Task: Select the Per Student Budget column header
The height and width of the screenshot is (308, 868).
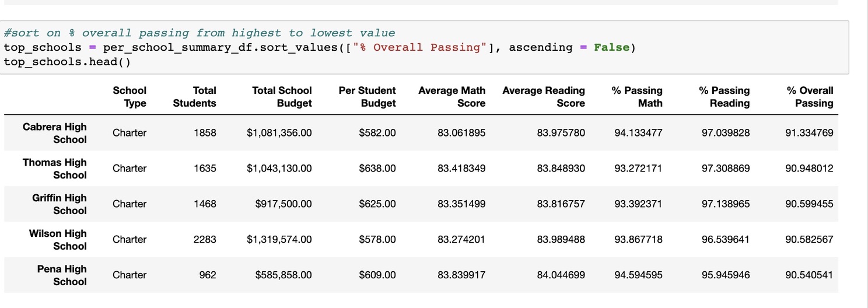Action: click(x=367, y=97)
